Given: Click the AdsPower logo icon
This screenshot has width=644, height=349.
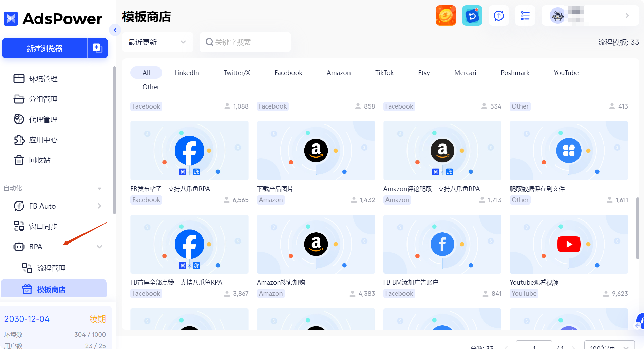Looking at the screenshot, I should 11,19.
